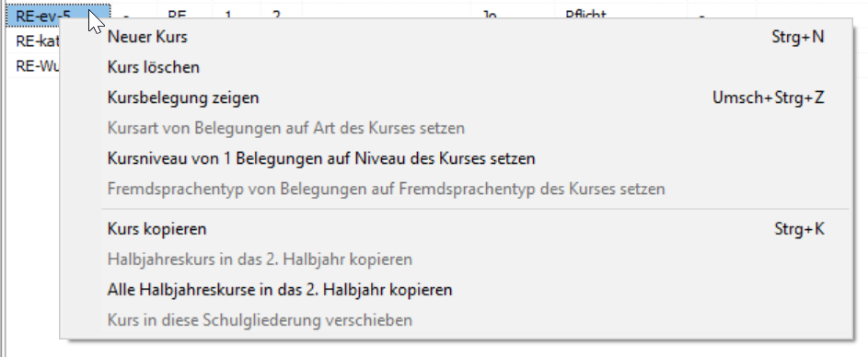Click Kurs in diese Schulgliederung verschieben
Screen dimensions: 868x357
260,320
